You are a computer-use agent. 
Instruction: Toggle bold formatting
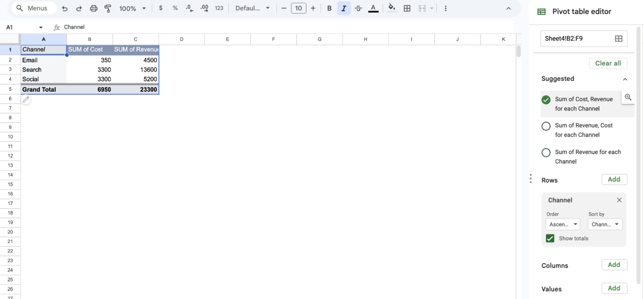330,8
